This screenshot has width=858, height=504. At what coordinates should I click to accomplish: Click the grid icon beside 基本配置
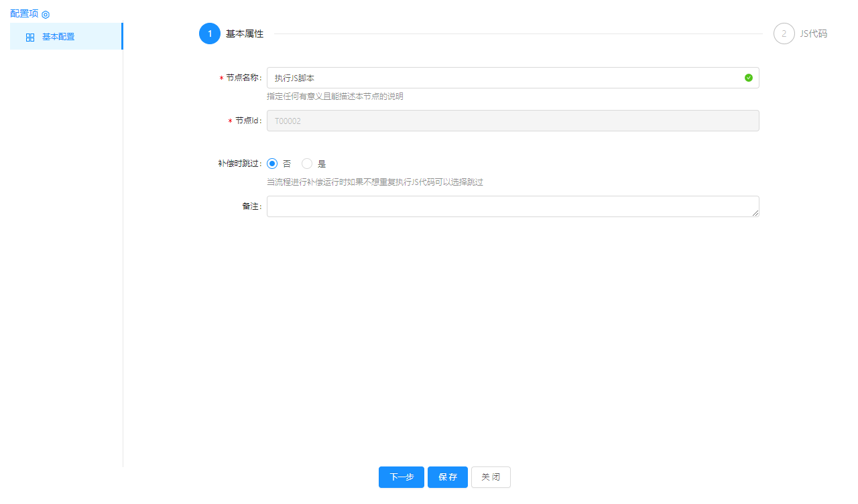click(30, 38)
